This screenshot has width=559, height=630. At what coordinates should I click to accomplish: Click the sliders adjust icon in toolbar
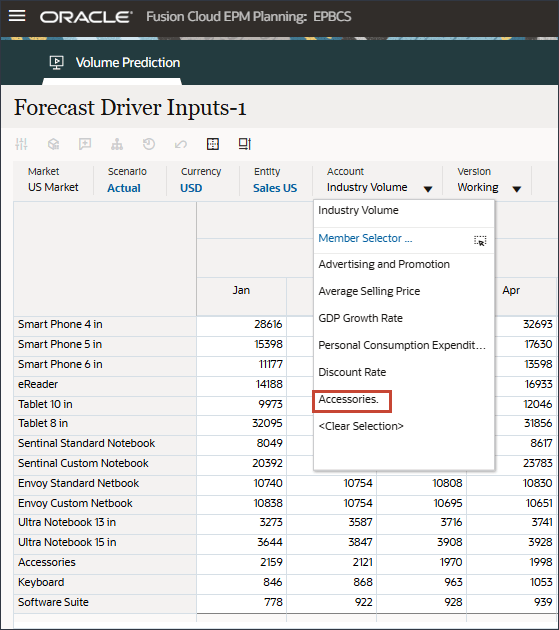coord(21,144)
